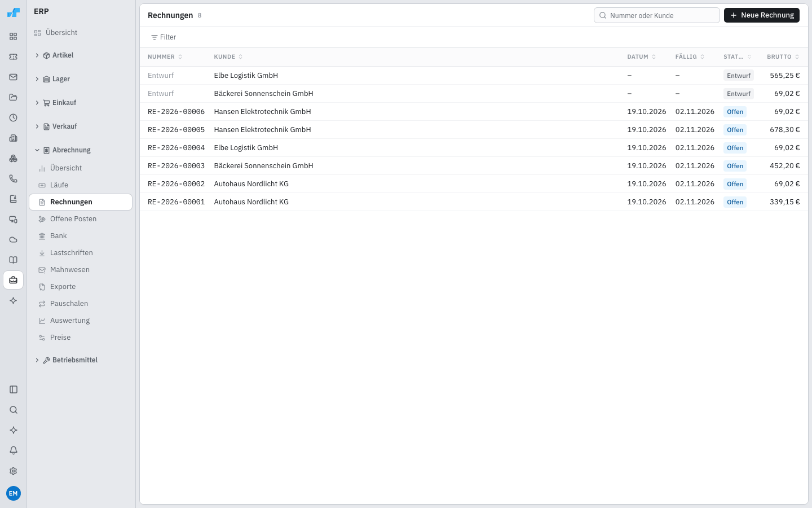
Task: Open the building icon in the icon rail
Action: [14, 138]
